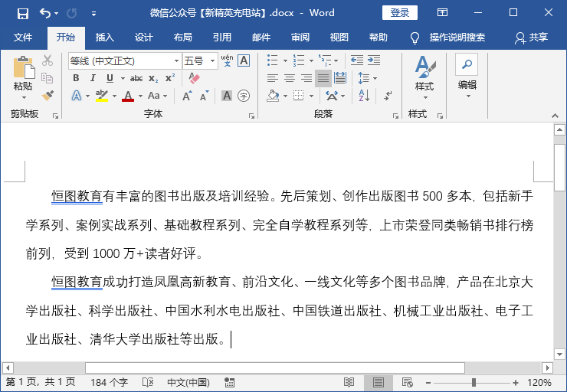Image resolution: width=567 pixels, height=392 pixels.
Task: Open paragraph shading paint bucket
Action: point(273,96)
